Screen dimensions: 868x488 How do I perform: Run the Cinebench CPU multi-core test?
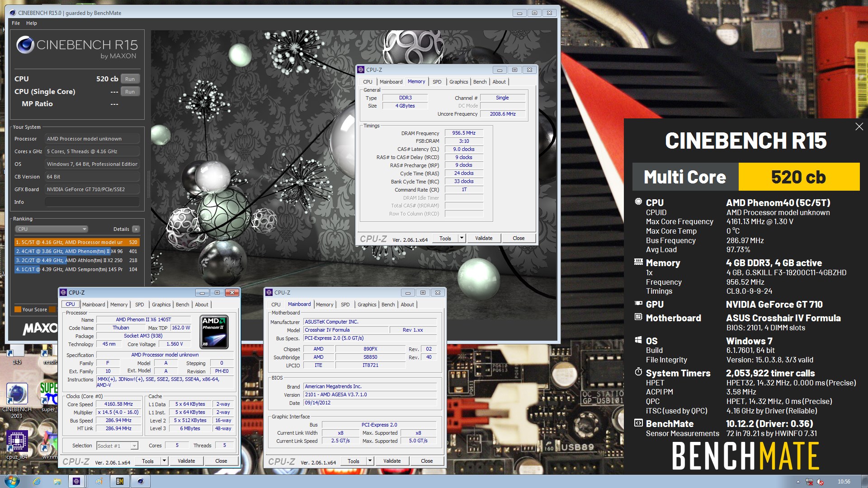tap(130, 79)
